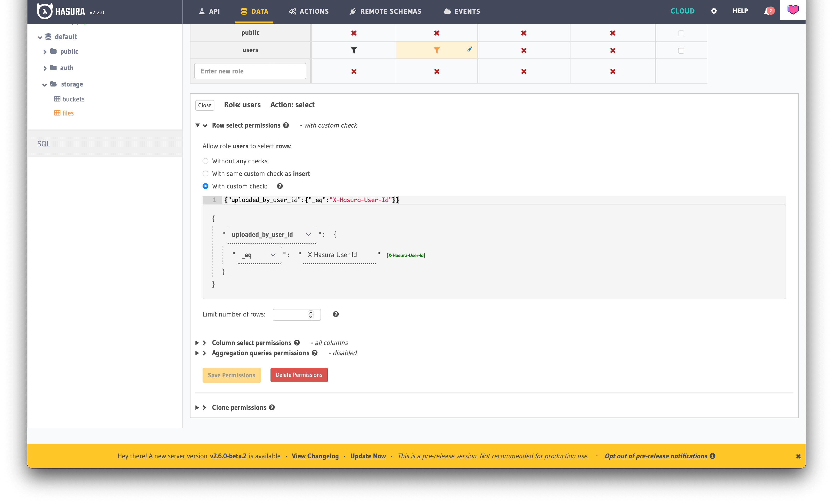Toggle the With custom check radio button
The height and width of the screenshot is (504, 833).
pos(205,186)
